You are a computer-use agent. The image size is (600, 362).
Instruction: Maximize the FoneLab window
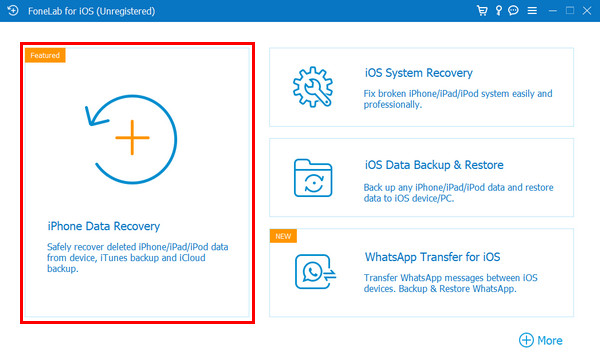(x=570, y=10)
